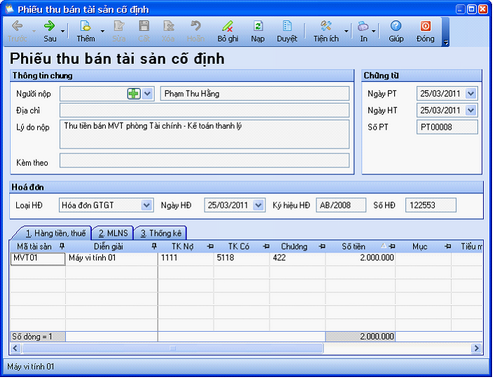This screenshot has width=493, height=378.
Task: Select Chương cell 422
Action: 297,259
